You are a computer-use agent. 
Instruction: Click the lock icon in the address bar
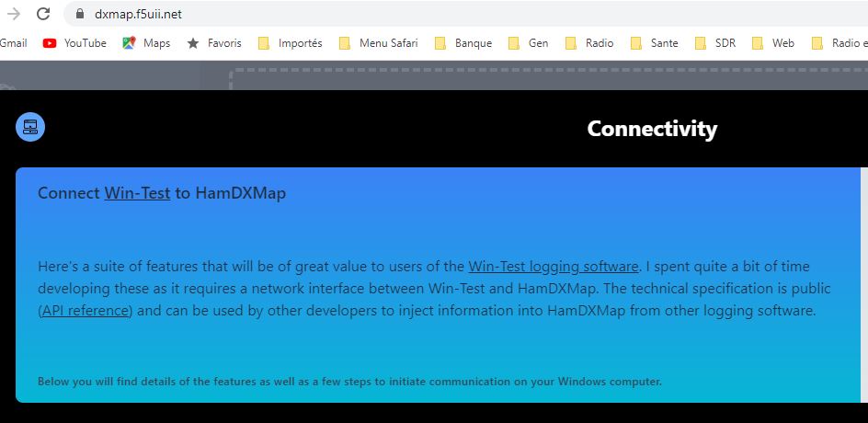80,14
